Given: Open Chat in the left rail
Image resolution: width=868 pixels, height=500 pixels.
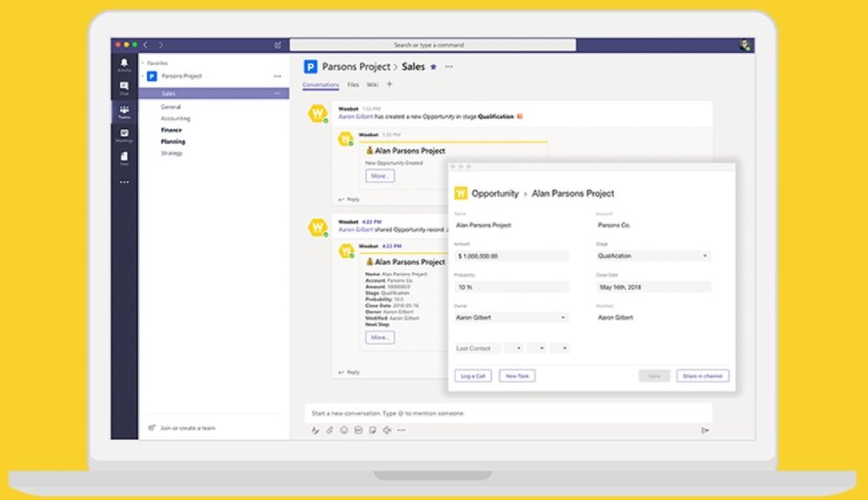Looking at the screenshot, I should click(124, 88).
